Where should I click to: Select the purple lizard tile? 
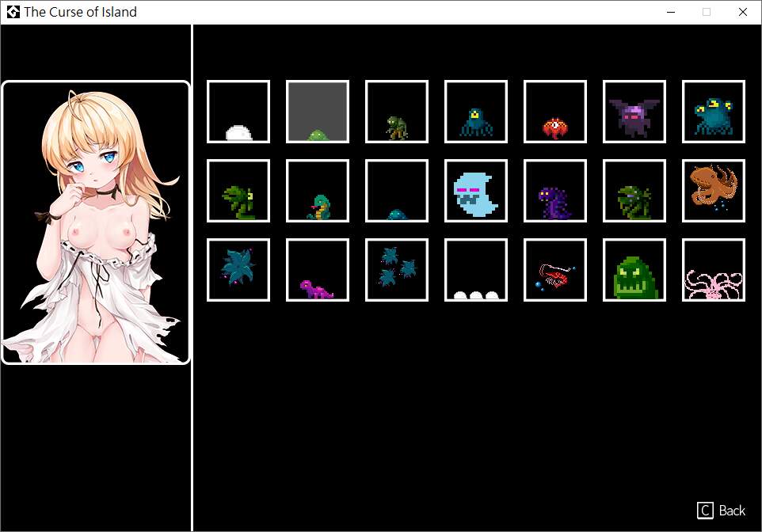318,270
